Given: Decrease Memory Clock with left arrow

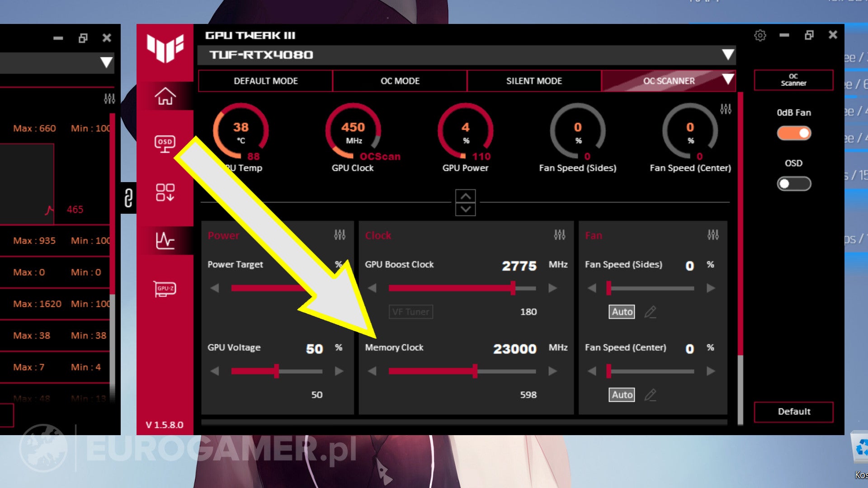Looking at the screenshot, I should click(x=372, y=371).
